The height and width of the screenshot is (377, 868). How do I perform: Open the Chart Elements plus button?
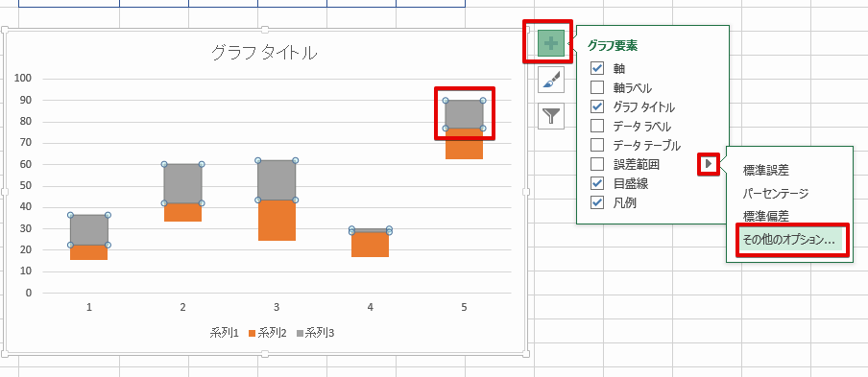click(x=551, y=43)
